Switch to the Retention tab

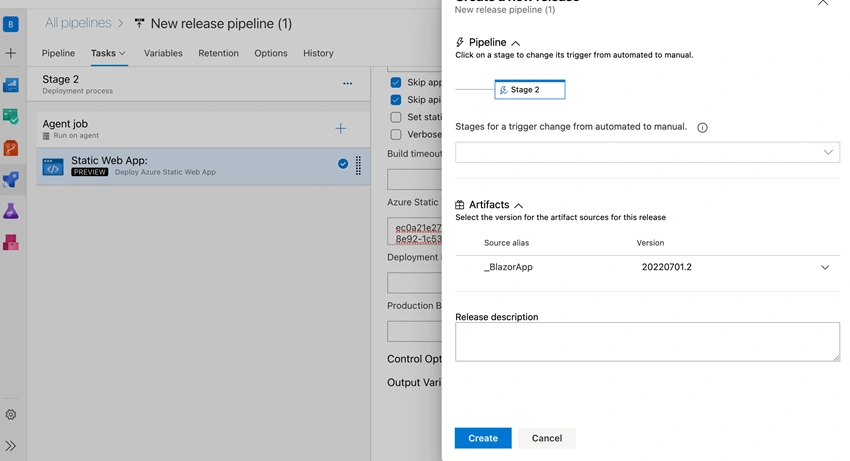coord(218,53)
